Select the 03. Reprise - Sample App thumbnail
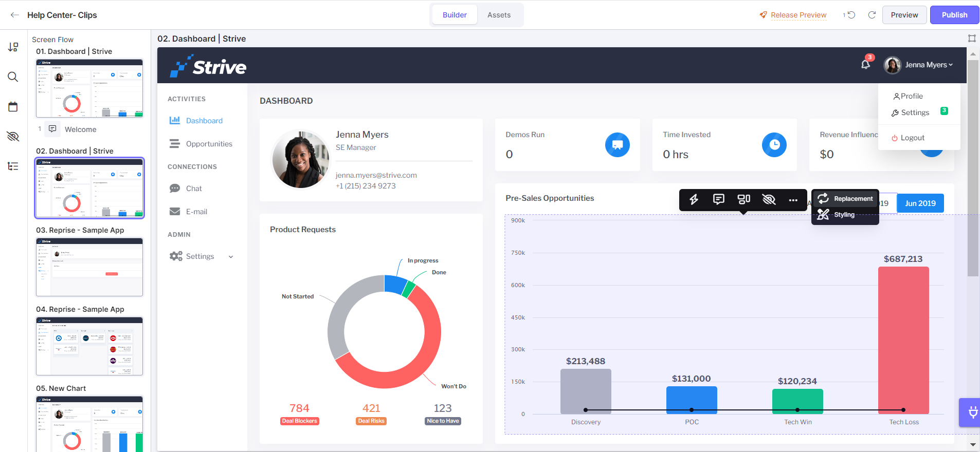The height and width of the screenshot is (452, 980). (x=89, y=267)
